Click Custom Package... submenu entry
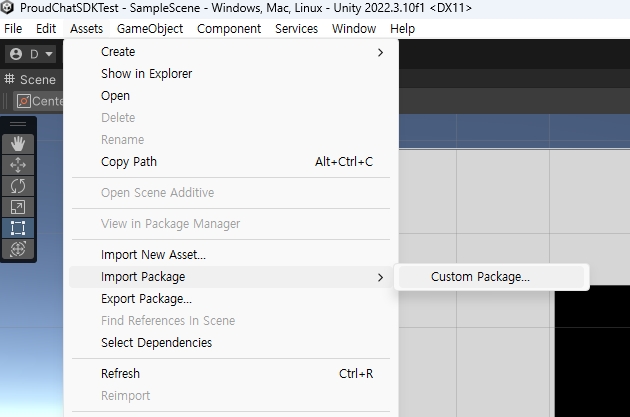The image size is (630, 417). coord(480,277)
